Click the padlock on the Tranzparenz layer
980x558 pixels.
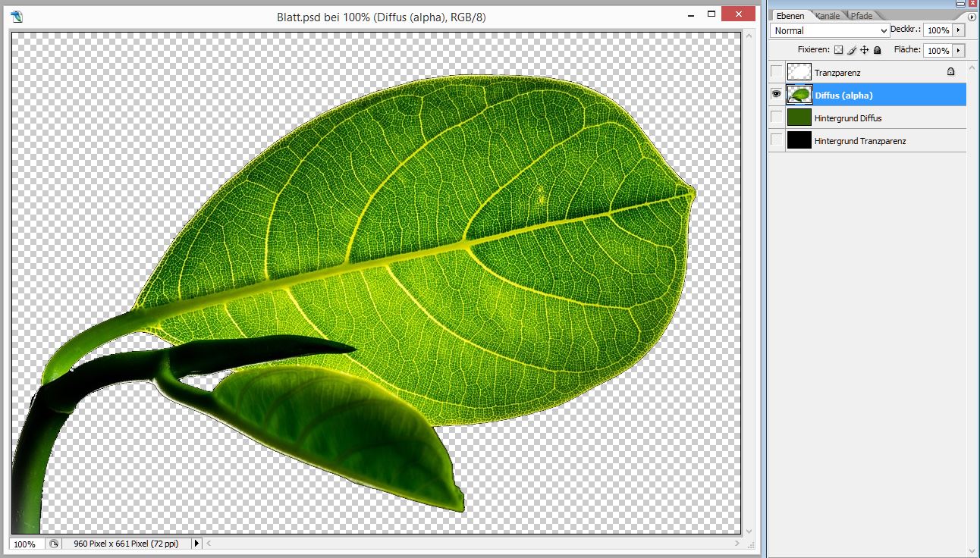[x=951, y=72]
